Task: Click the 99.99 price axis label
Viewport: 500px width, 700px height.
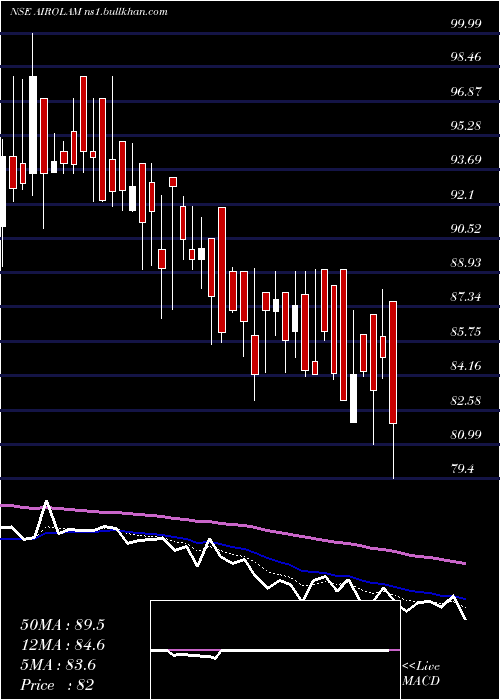Action: click(466, 23)
